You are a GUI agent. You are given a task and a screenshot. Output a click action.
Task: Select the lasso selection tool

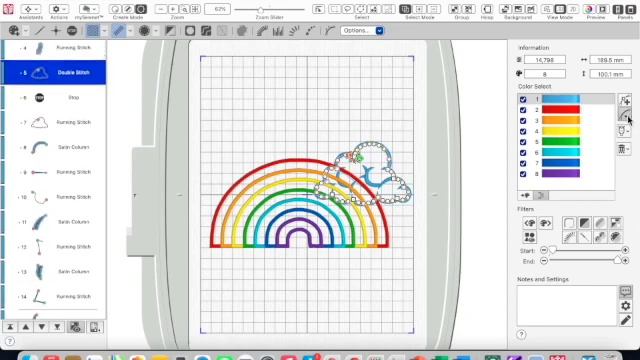(x=348, y=9)
